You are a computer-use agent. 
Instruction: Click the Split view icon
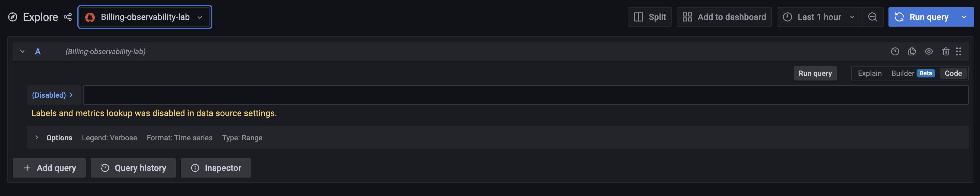coord(650,17)
